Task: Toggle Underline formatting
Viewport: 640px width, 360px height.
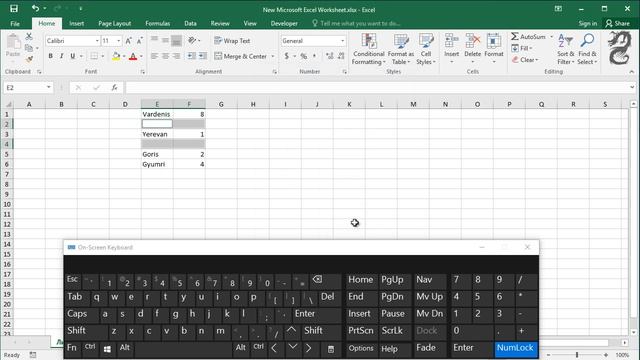Action: tap(72, 56)
